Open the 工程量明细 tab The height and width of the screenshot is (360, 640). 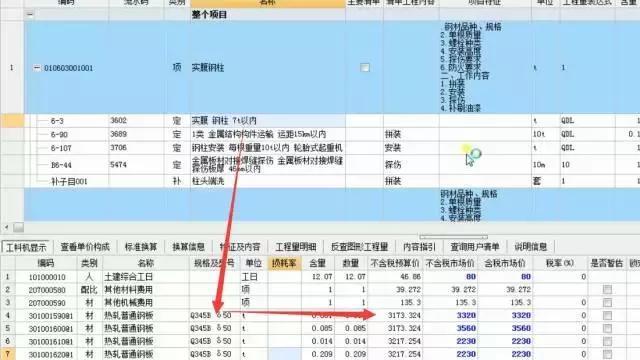tap(296, 247)
